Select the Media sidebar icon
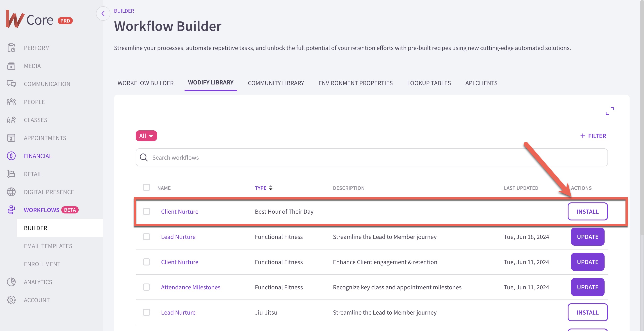The image size is (644, 331). coord(11,66)
